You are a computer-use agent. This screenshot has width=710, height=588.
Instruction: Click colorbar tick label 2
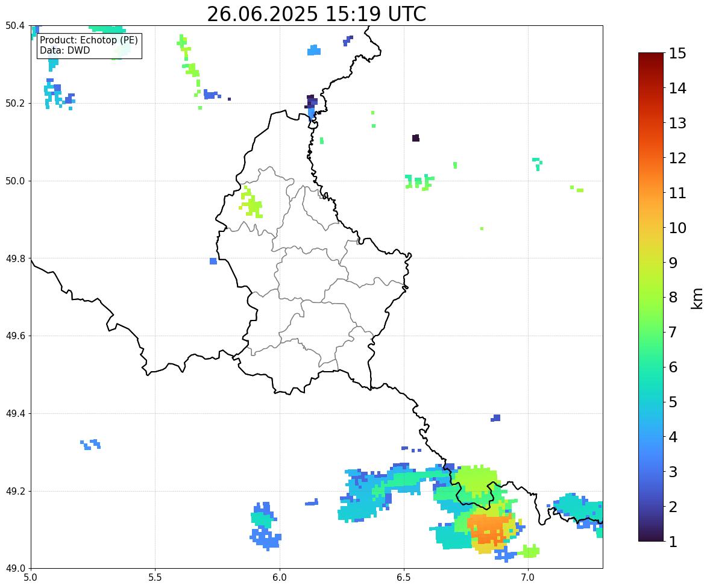click(673, 507)
